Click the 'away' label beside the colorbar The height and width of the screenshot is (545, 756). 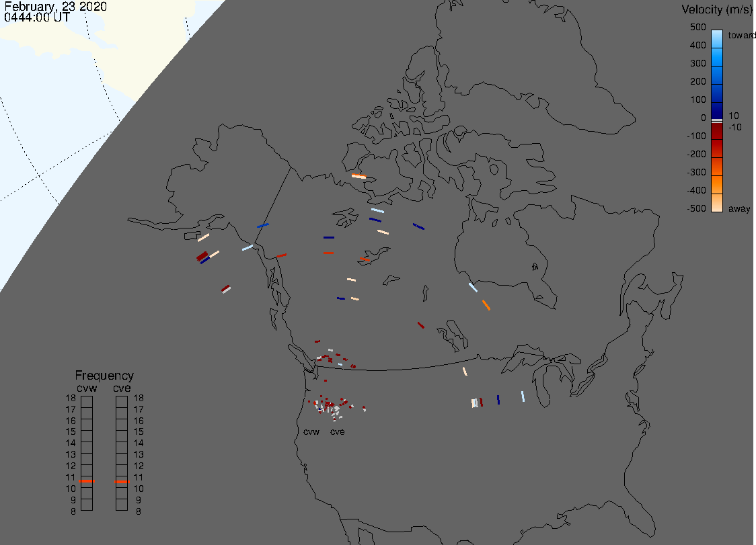(739, 208)
